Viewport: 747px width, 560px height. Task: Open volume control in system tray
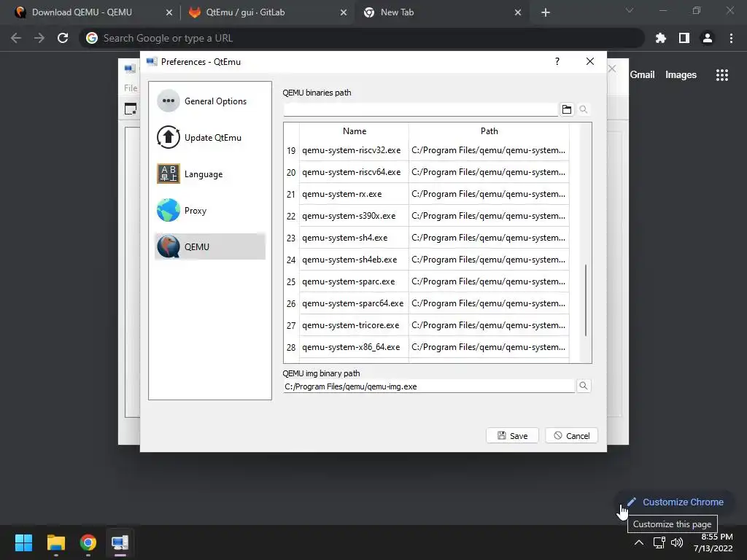click(x=677, y=542)
